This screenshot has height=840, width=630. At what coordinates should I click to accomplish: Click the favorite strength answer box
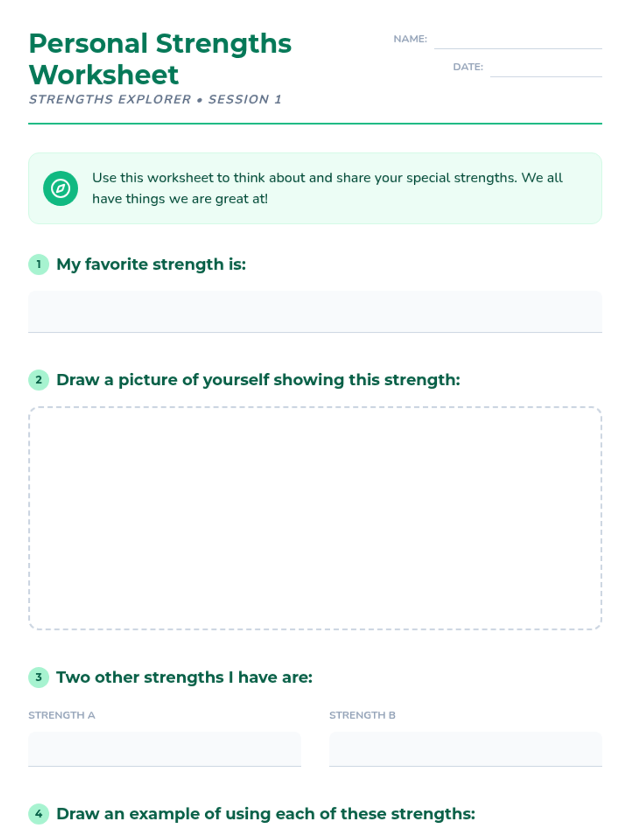pos(315,311)
